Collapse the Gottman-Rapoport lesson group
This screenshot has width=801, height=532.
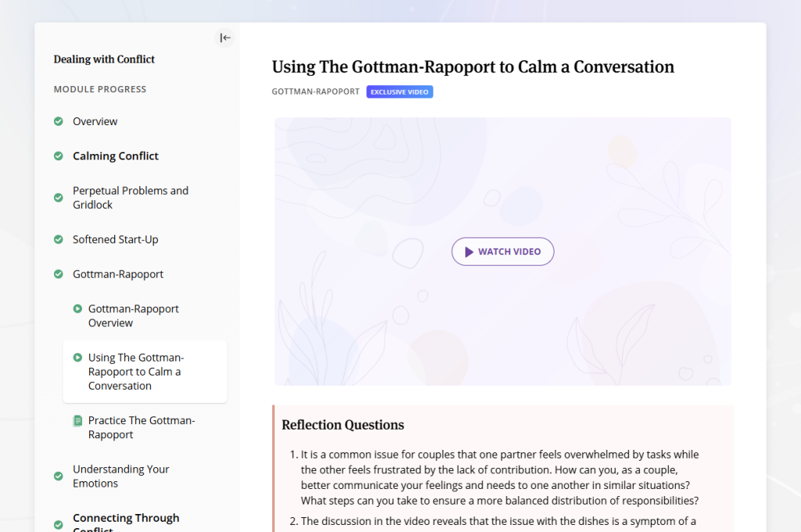pos(117,274)
